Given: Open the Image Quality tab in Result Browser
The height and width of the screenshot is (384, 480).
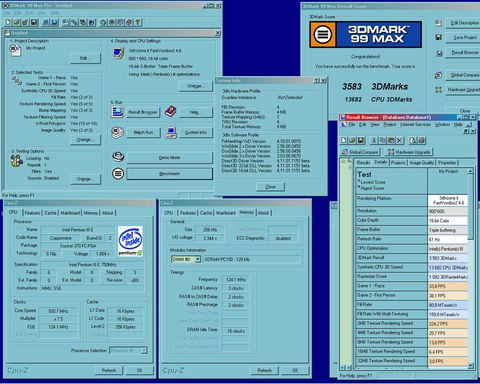Looking at the screenshot, I should pos(421,163).
